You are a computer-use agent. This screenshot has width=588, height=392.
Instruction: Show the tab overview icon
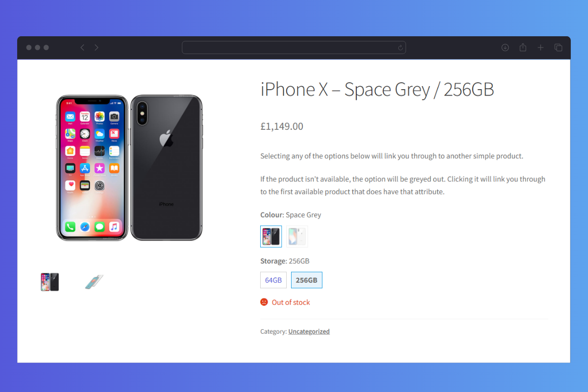[558, 48]
